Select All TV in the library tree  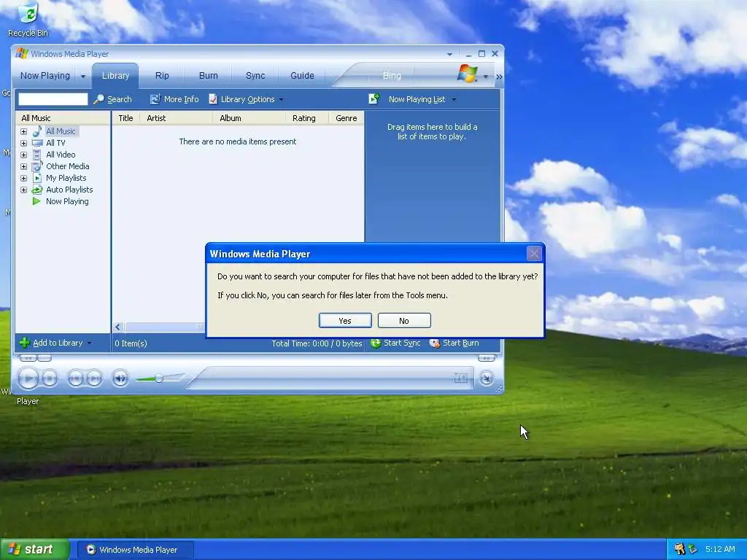click(x=55, y=143)
